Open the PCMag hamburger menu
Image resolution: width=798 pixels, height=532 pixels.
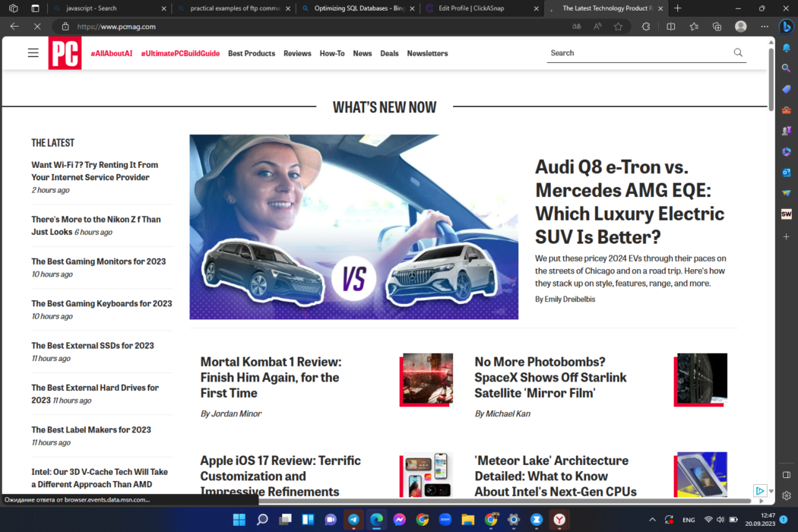coord(33,53)
